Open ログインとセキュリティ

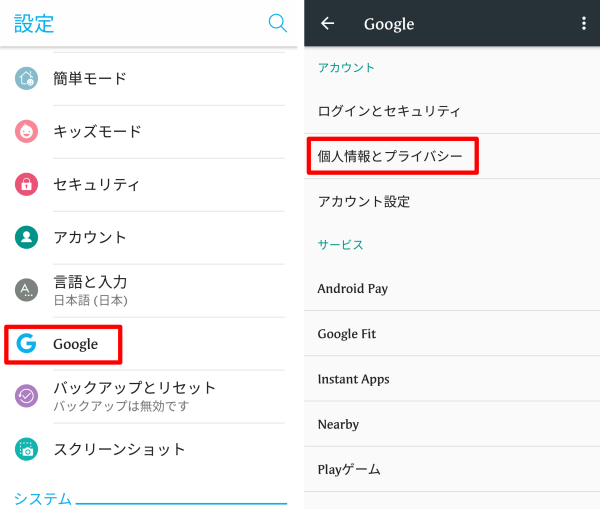pos(452,111)
